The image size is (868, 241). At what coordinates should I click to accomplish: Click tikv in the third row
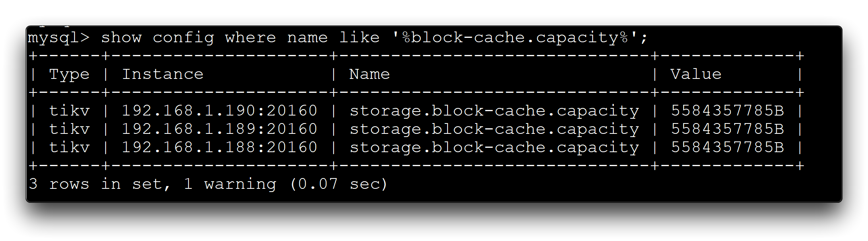(69, 147)
